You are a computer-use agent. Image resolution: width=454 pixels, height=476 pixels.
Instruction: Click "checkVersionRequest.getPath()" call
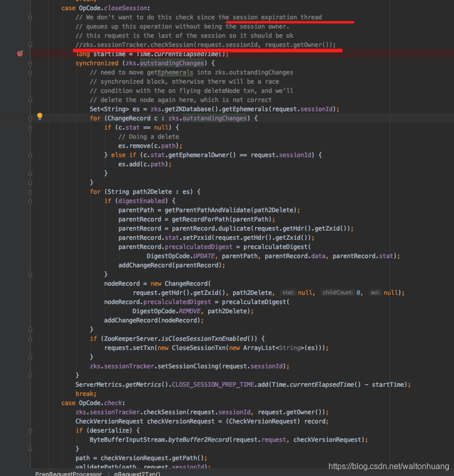pyautogui.click(x=152, y=458)
